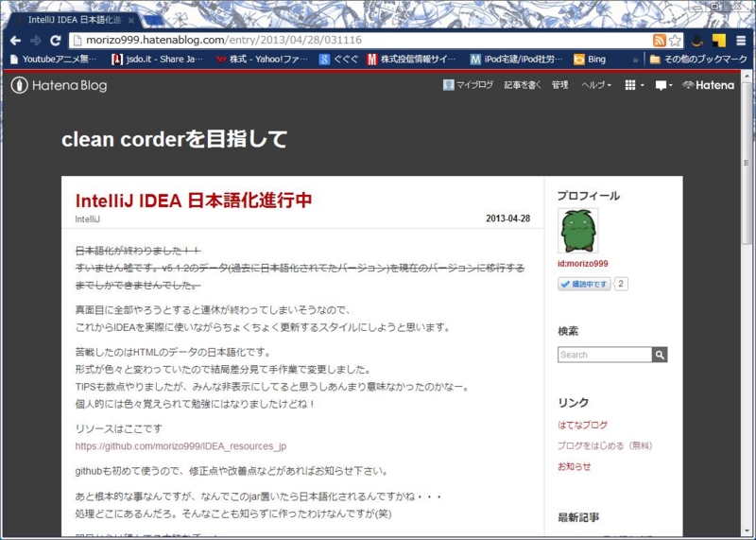Open the github IDEA_resources_jp link
Screen dimensions: 756x540
180,445
